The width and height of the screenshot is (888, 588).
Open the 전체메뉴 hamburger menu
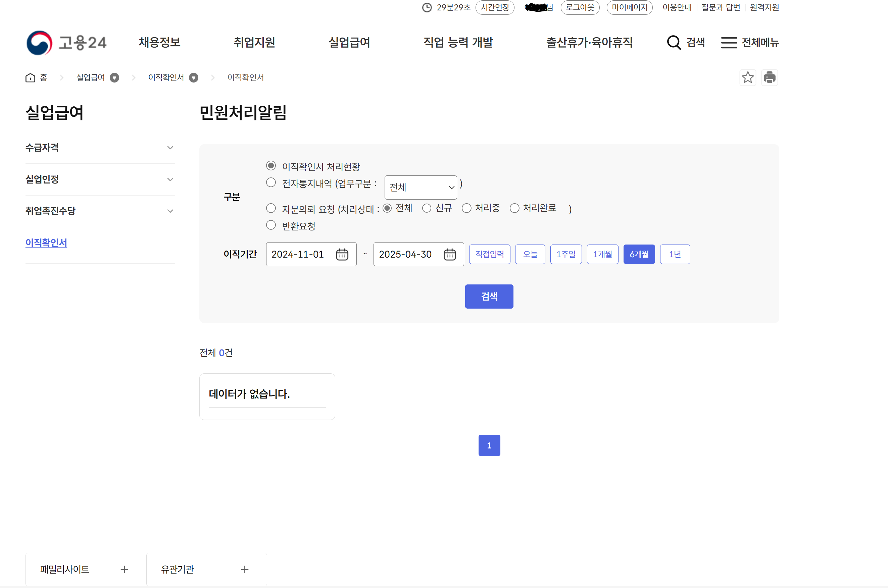729,42
